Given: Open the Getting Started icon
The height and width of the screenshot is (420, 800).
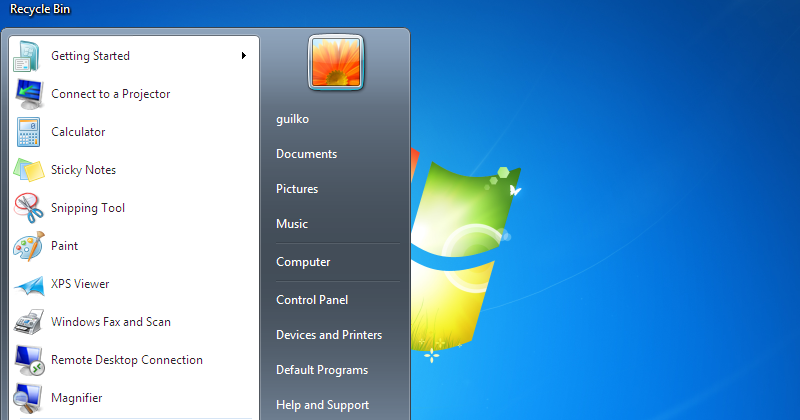Looking at the screenshot, I should pyautogui.click(x=26, y=56).
